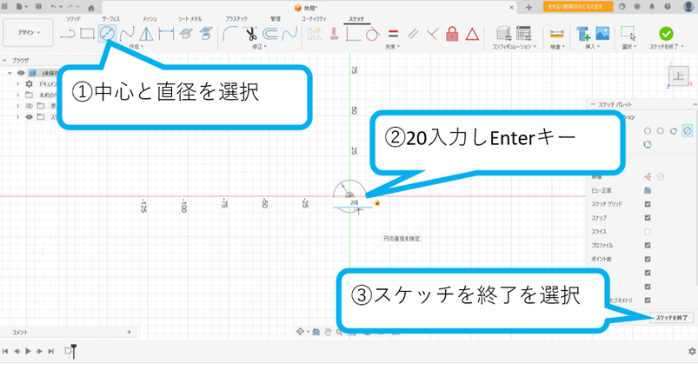698x365 pixels.
Task: Click the Window Select tool icon
Action: (x=628, y=34)
